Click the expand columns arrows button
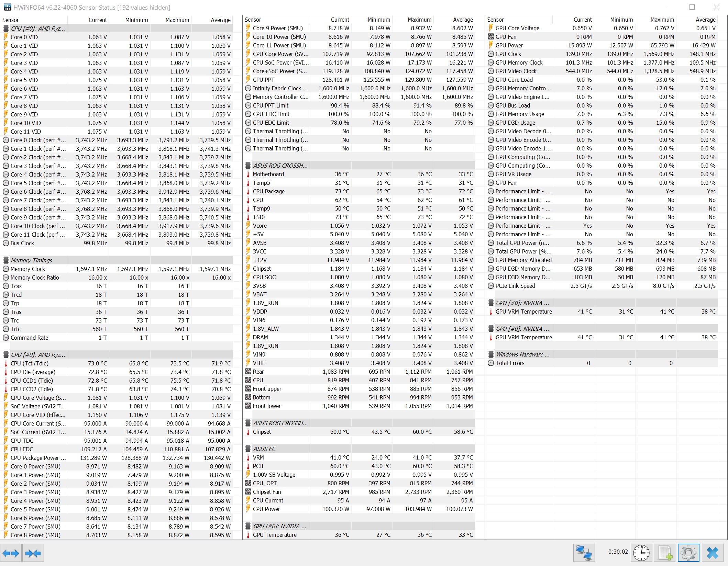 [11, 553]
